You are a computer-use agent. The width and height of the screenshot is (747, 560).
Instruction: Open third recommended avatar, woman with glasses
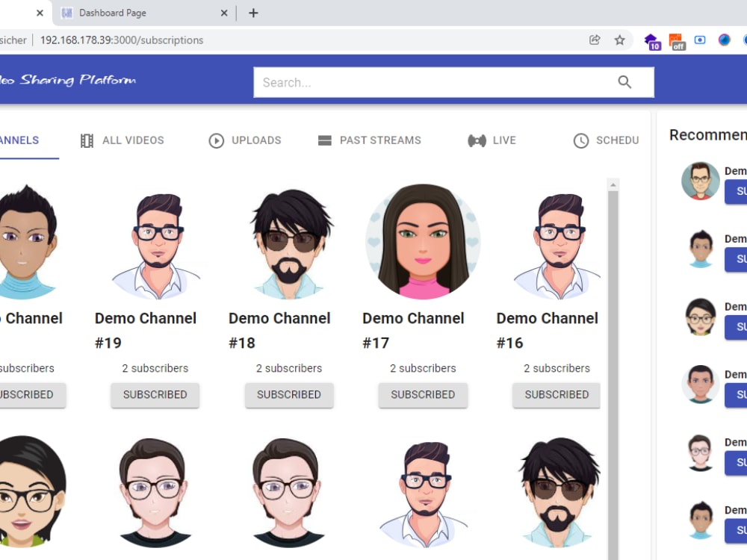pos(701,317)
